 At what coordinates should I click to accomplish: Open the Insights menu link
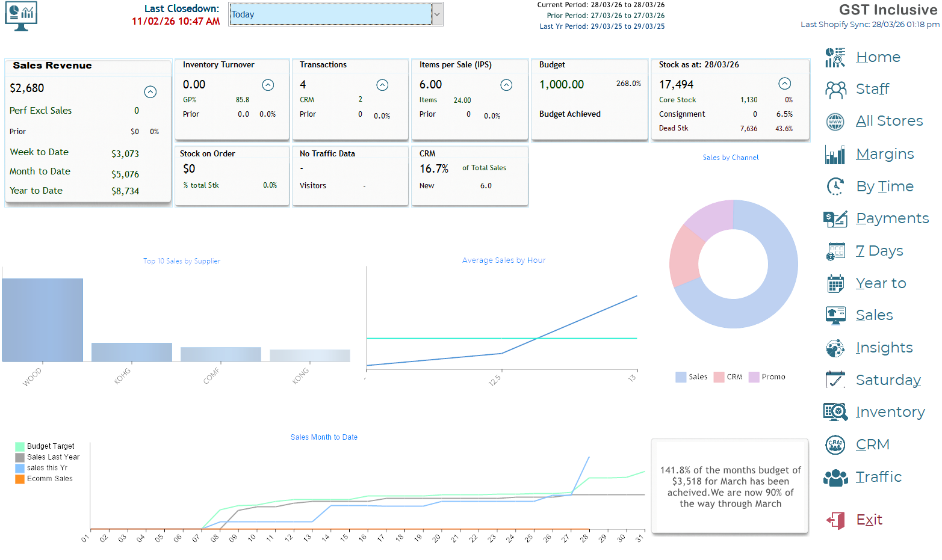coord(884,348)
